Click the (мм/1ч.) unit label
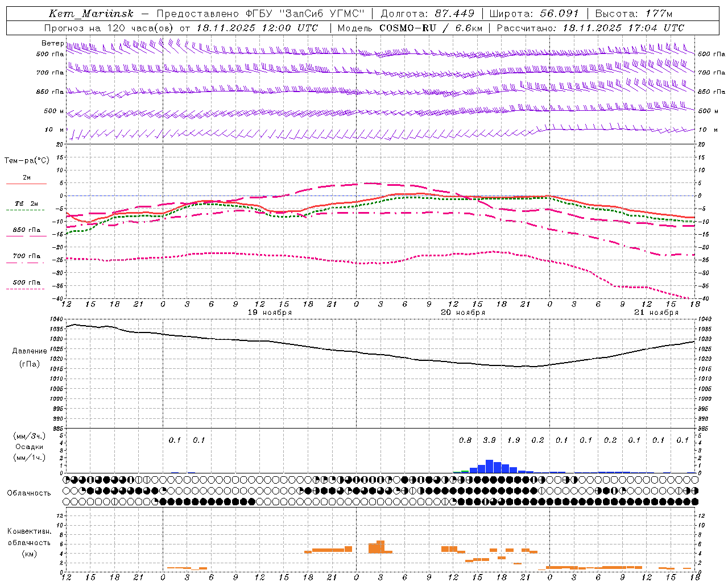This screenshot has height=582, width=728. [x=29, y=458]
